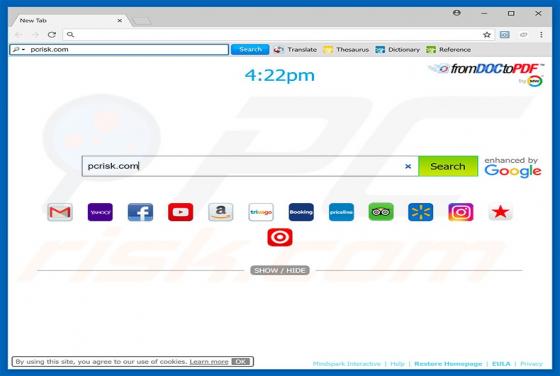Open the Privacy footer link
Screen dimensions: 560x376
coord(531,364)
